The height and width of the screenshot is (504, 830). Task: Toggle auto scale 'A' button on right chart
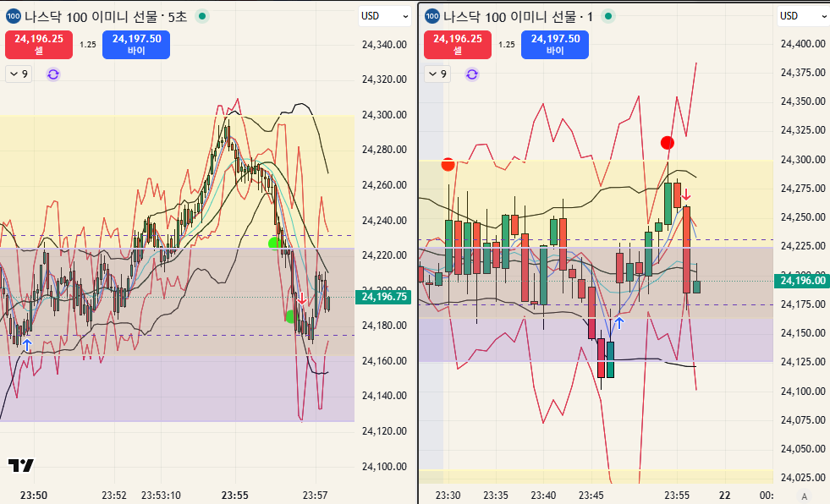[x=804, y=496]
